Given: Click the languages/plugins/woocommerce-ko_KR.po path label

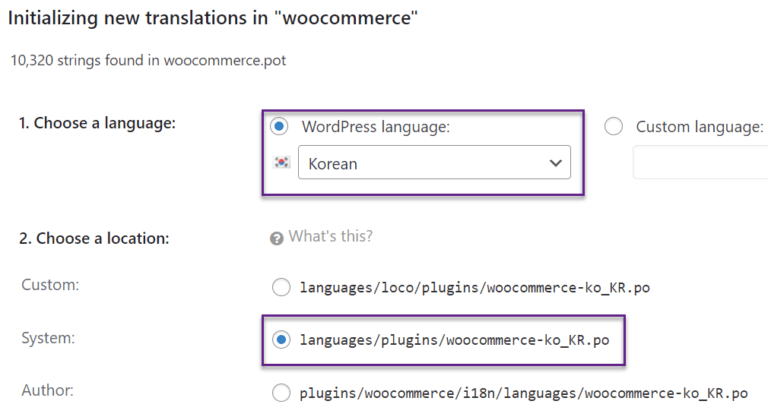Looking at the screenshot, I should [455, 340].
